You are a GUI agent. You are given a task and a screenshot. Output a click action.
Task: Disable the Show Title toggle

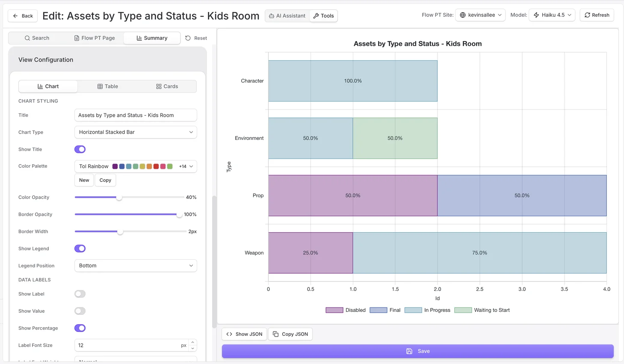[80, 149]
